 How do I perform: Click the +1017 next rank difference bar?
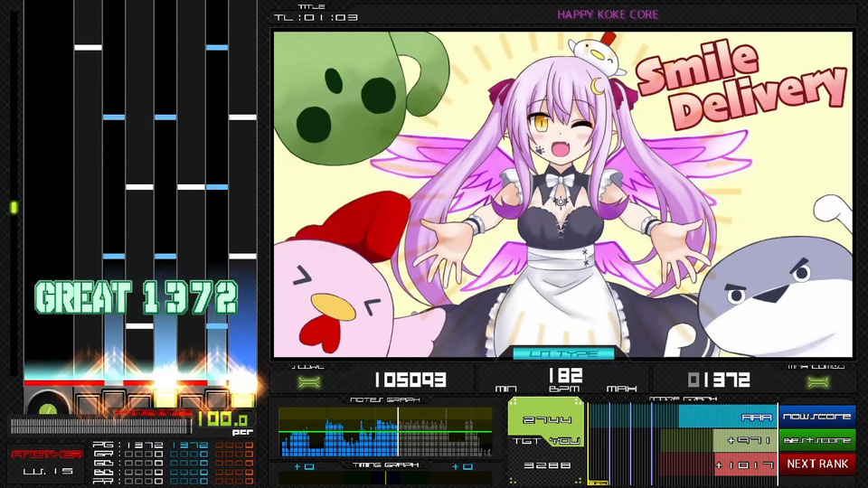point(745,465)
